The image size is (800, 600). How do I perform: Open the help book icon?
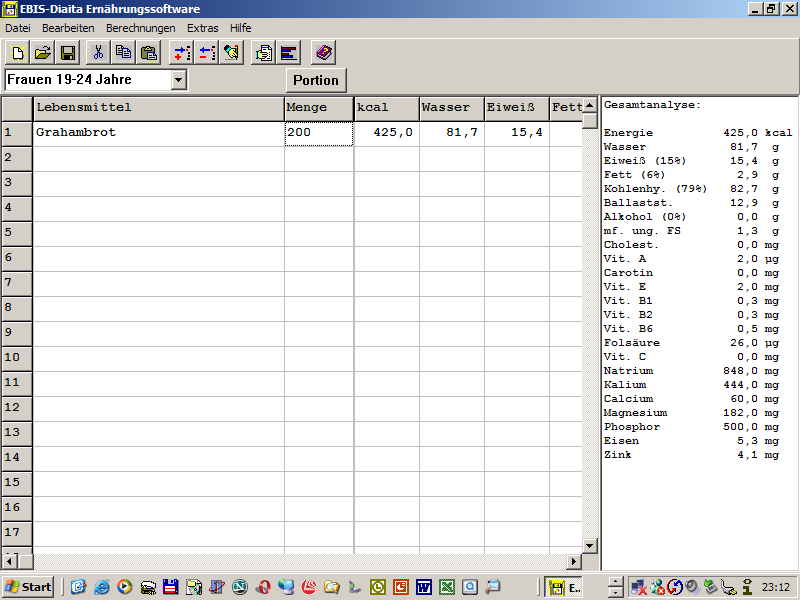pos(322,53)
